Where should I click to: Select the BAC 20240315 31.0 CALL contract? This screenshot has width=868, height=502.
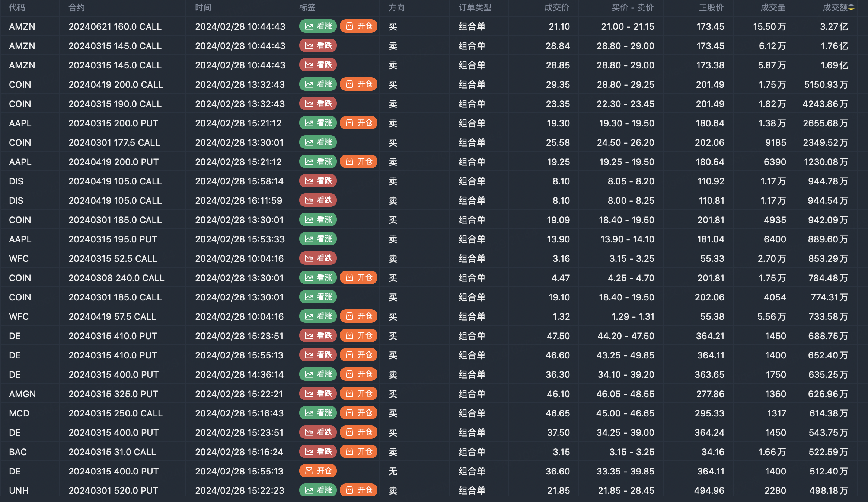(x=112, y=452)
